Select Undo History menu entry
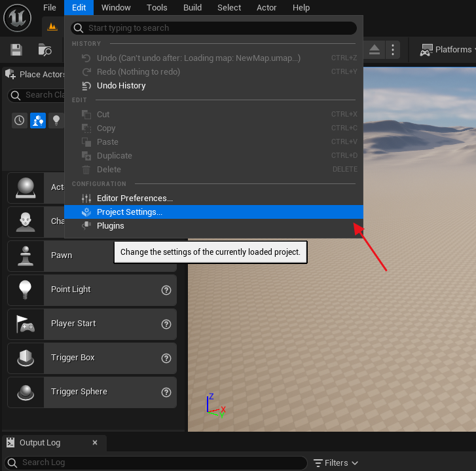 pyautogui.click(x=121, y=86)
